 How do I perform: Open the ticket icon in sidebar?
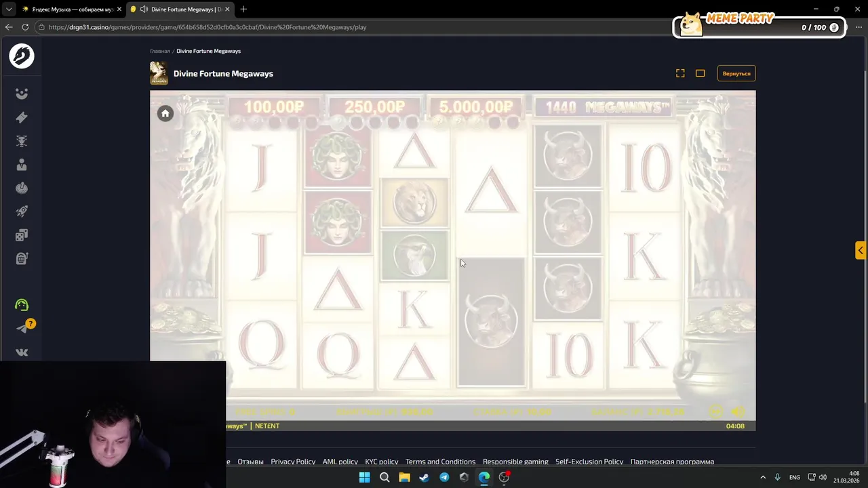coord(22,117)
